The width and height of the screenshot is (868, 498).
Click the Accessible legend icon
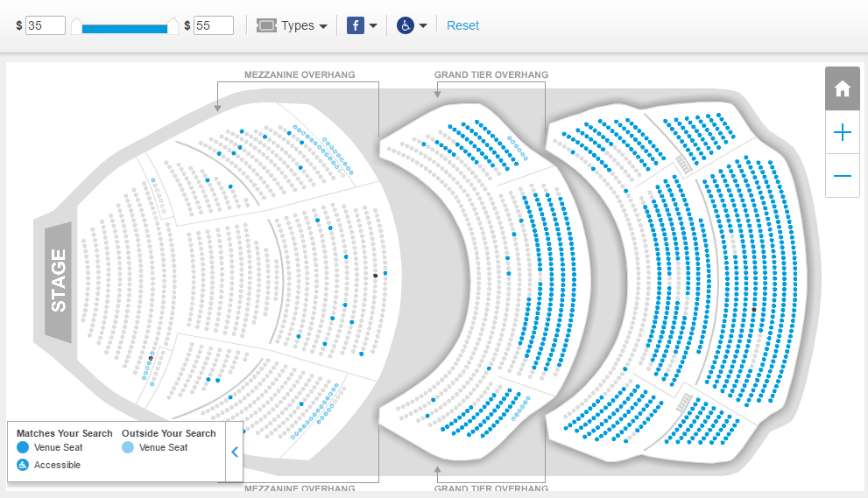coord(23,465)
